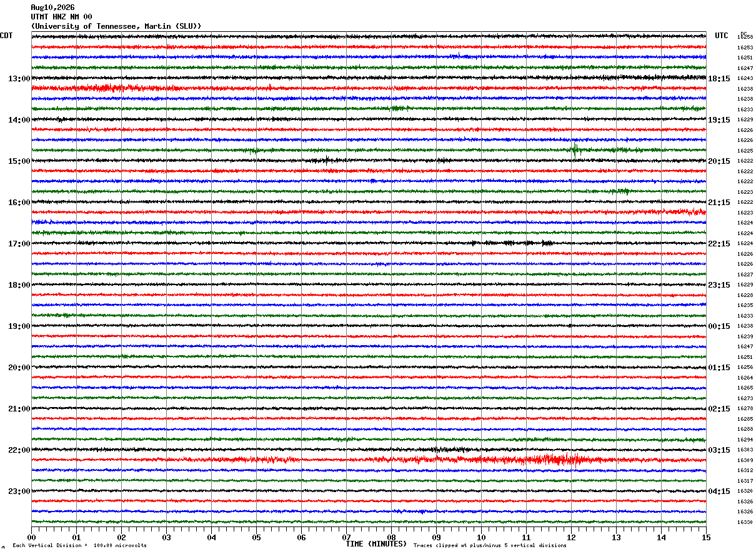The width and height of the screenshot is (756, 554).
Task: Click the '15:00' CDT hour label
Action: point(19,161)
